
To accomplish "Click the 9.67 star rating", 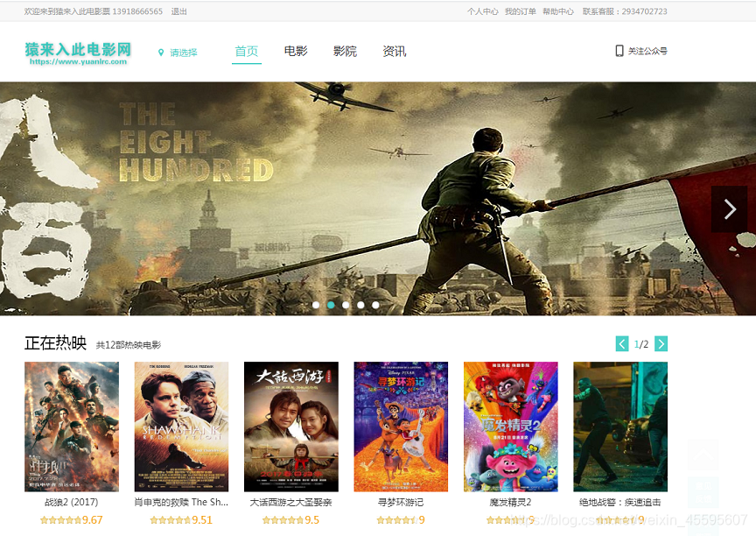I will [x=72, y=520].
